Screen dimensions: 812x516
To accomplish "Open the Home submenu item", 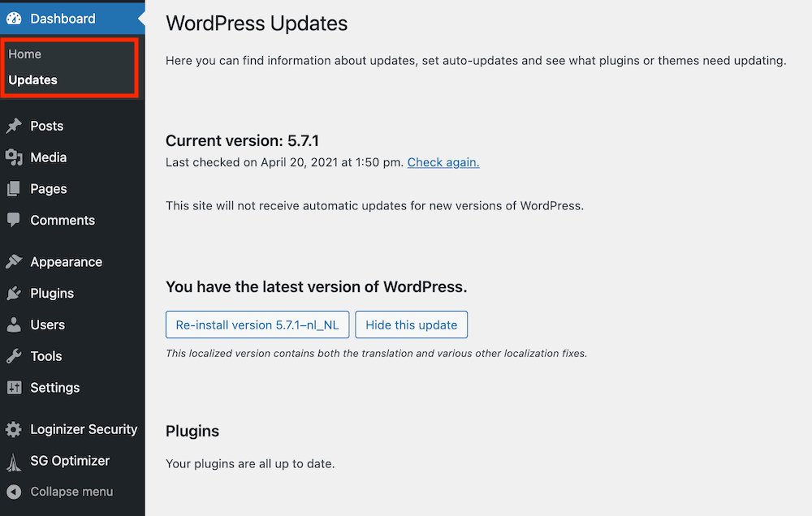I will (24, 54).
